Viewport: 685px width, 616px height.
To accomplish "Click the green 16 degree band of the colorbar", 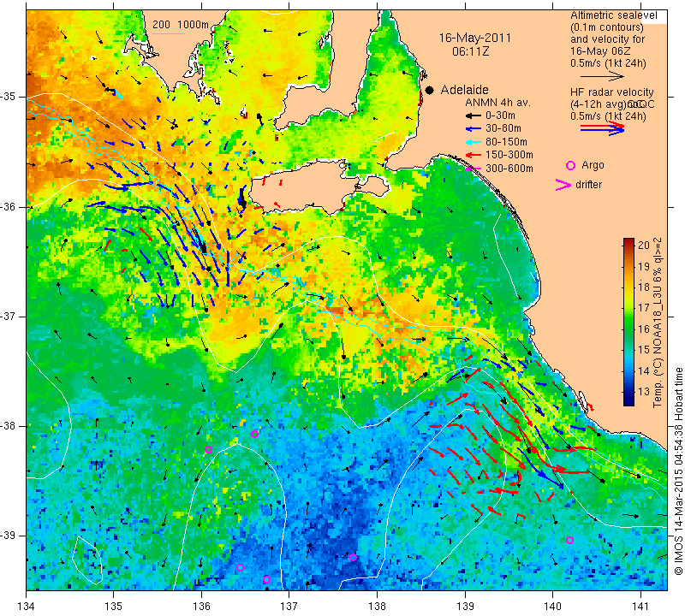I will (x=628, y=329).
